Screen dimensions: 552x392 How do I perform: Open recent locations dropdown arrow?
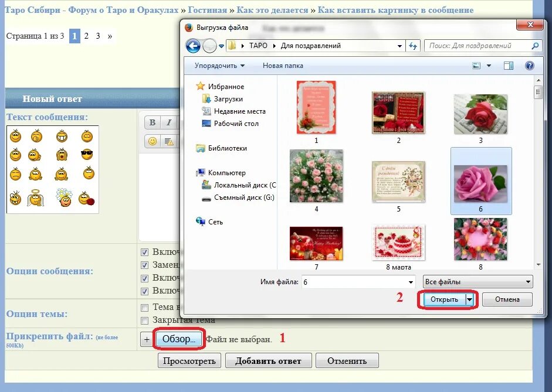click(x=221, y=46)
